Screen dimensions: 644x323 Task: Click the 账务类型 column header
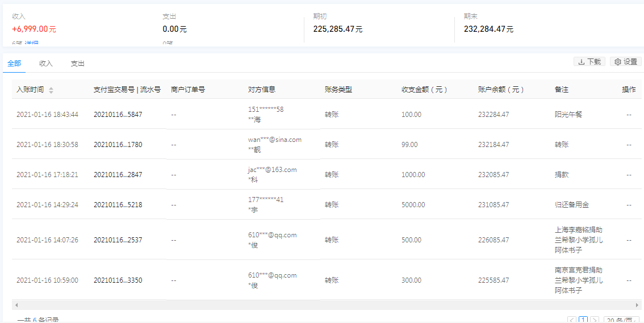coord(338,90)
